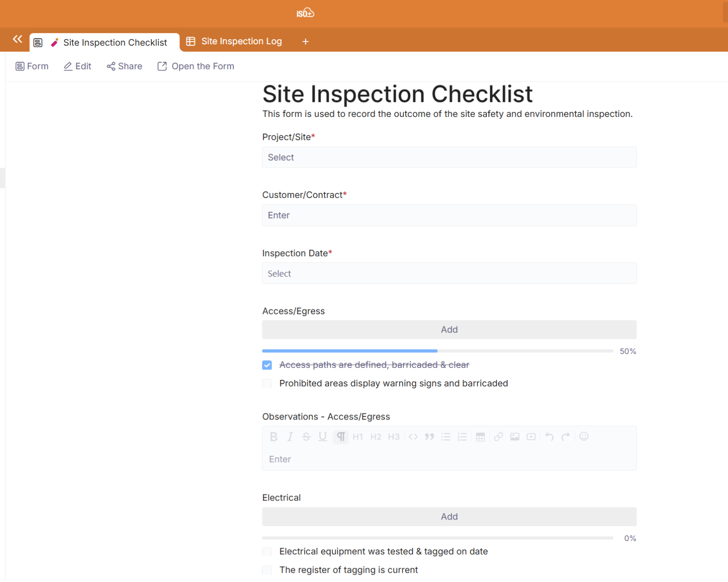Collapse the sidebar with double-chevron icon
Image resolution: width=728 pixels, height=582 pixels.
(x=17, y=40)
